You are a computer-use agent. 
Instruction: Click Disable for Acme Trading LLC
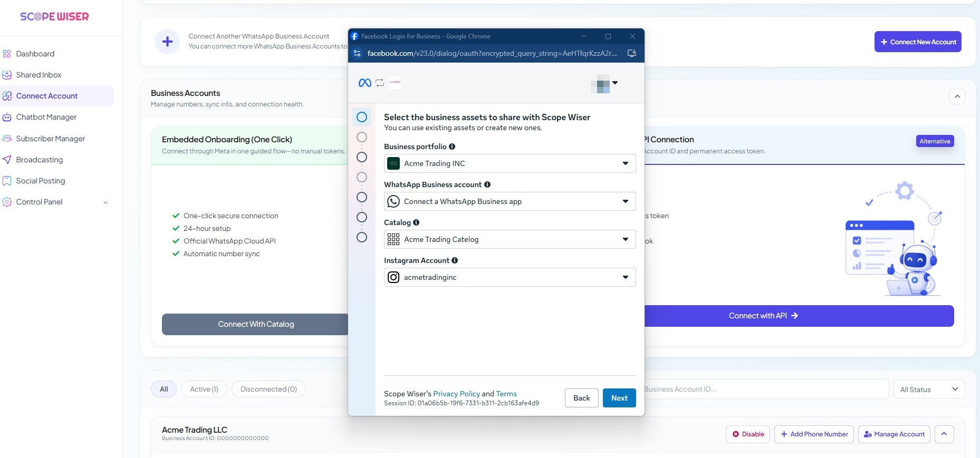click(x=748, y=434)
